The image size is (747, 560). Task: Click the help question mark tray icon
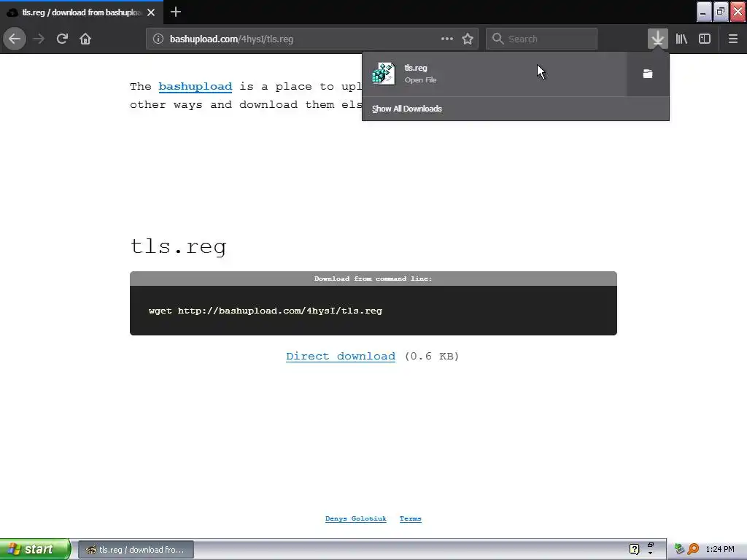point(634,549)
